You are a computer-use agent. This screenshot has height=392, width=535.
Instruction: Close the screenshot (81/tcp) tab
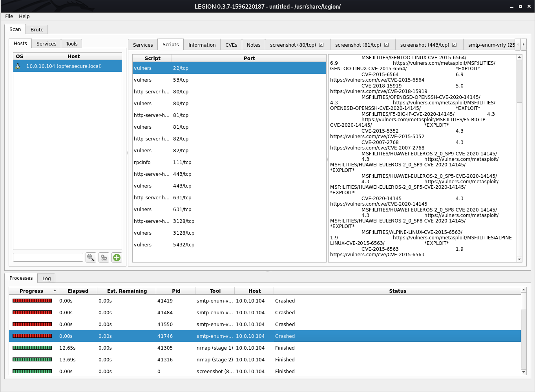[386, 45]
